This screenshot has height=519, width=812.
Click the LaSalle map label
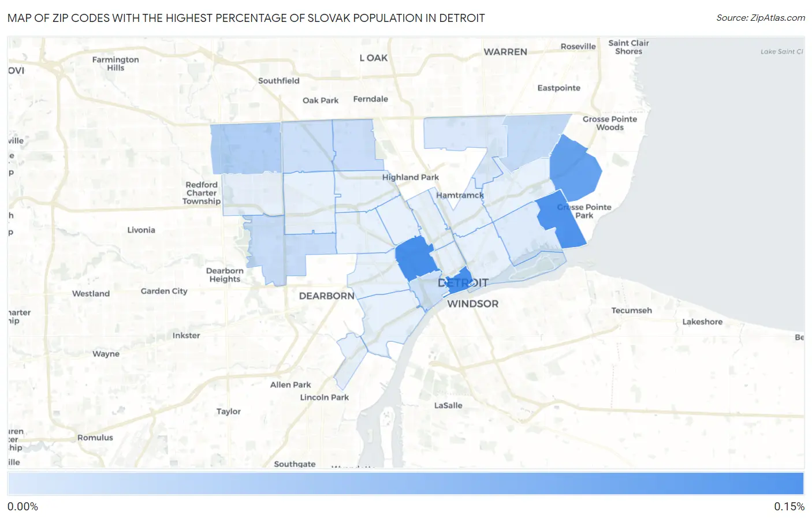(x=448, y=405)
